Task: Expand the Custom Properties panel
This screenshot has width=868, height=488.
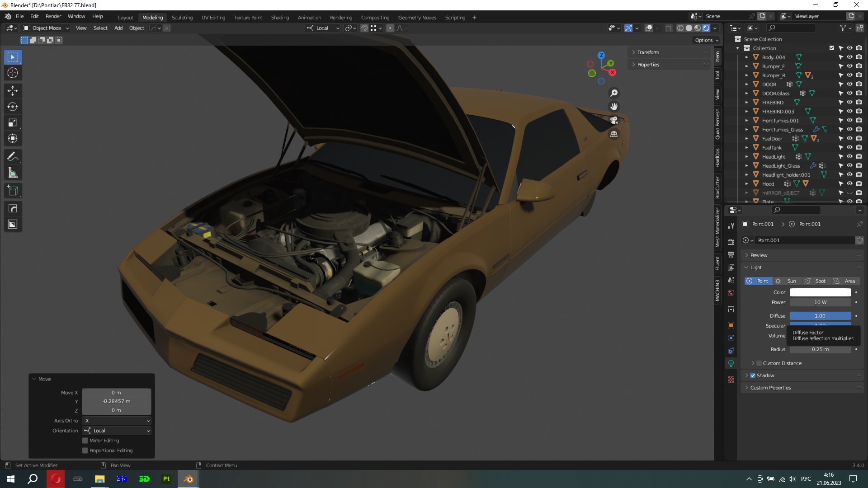Action: [x=770, y=388]
